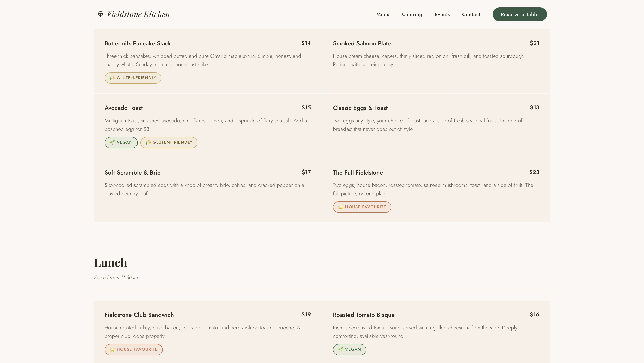Click the wheat icon on the Avocado Toast gluten-friendly badge

[x=148, y=143]
